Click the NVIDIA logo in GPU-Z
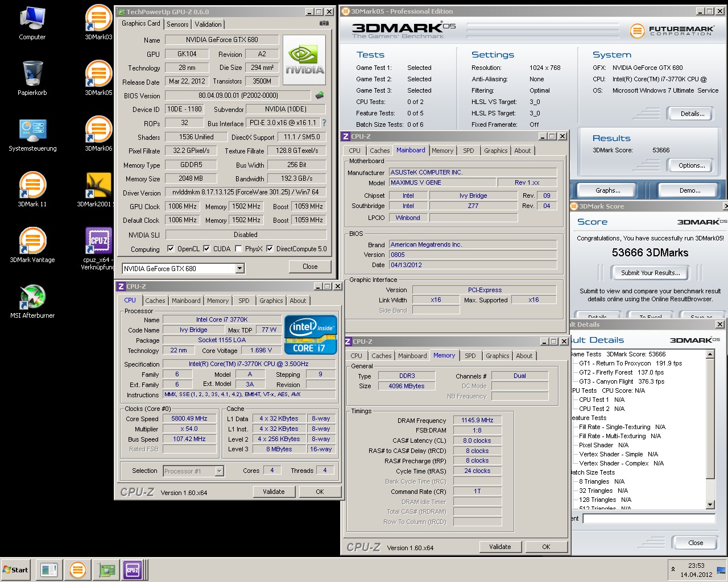This screenshot has width=728, height=582. click(304, 60)
